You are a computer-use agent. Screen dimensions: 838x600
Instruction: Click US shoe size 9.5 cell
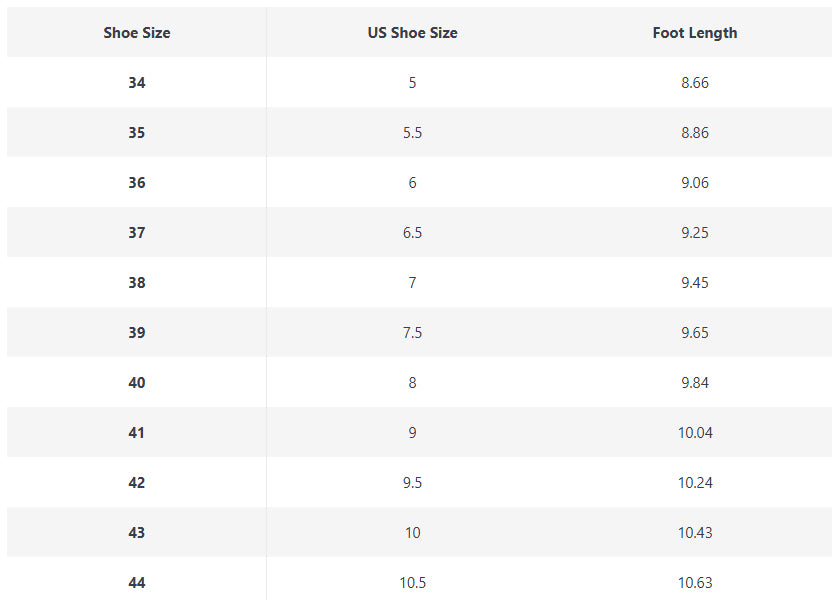tap(412, 483)
